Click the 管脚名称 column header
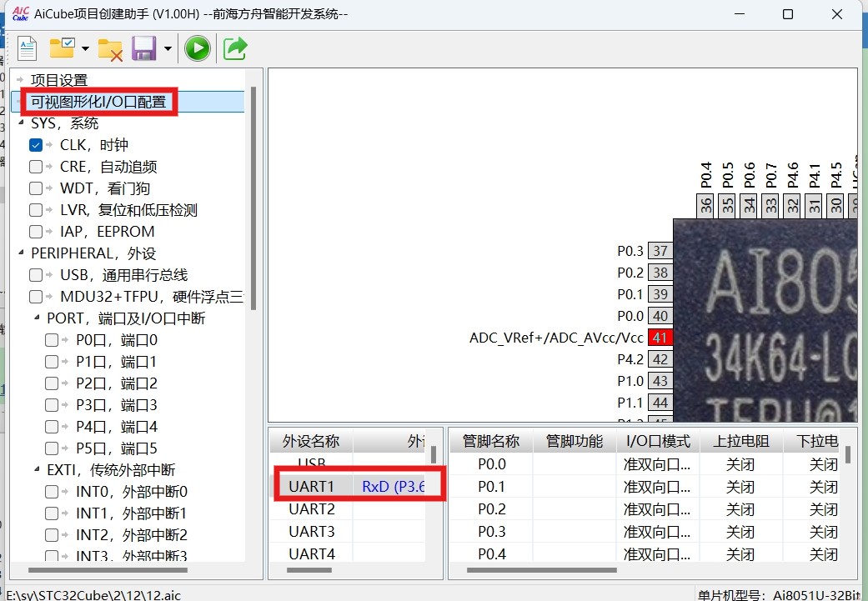Image resolution: width=868 pixels, height=601 pixels. pos(491,441)
